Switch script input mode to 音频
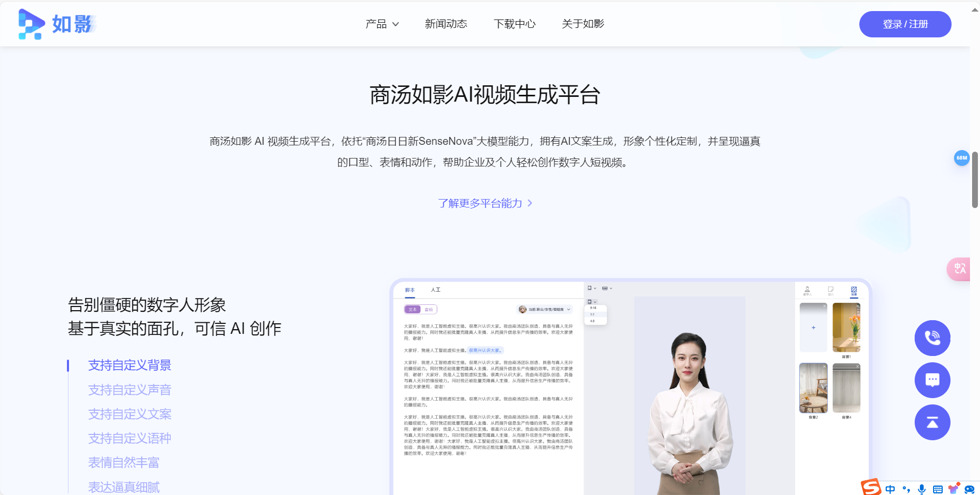Image resolution: width=980 pixels, height=495 pixels. click(428, 309)
